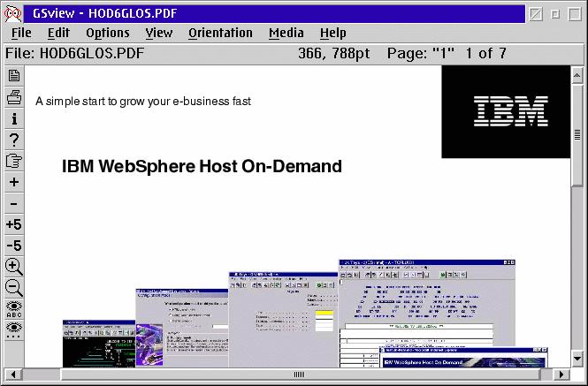588x386 pixels.
Task: Click the Open file document icon
Action: 14,76
